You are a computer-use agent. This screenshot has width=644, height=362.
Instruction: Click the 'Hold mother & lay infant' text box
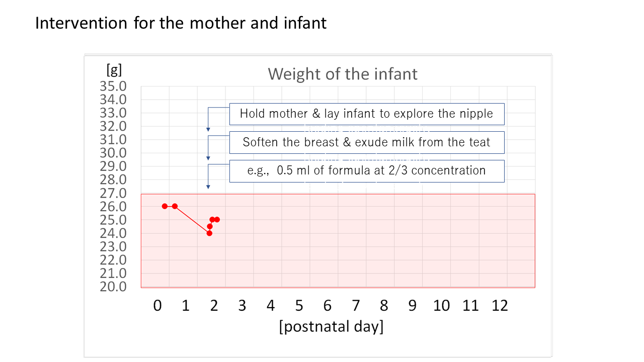click(x=366, y=114)
